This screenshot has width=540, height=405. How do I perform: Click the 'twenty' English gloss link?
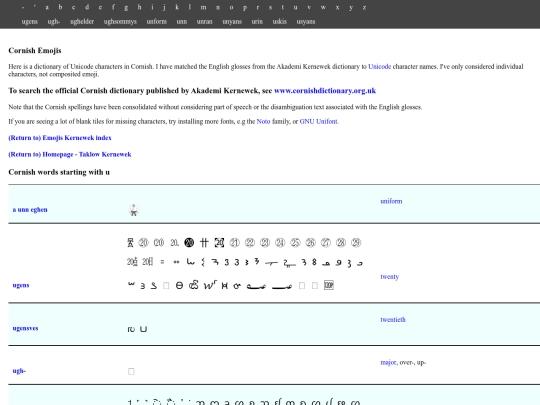pyautogui.click(x=390, y=277)
